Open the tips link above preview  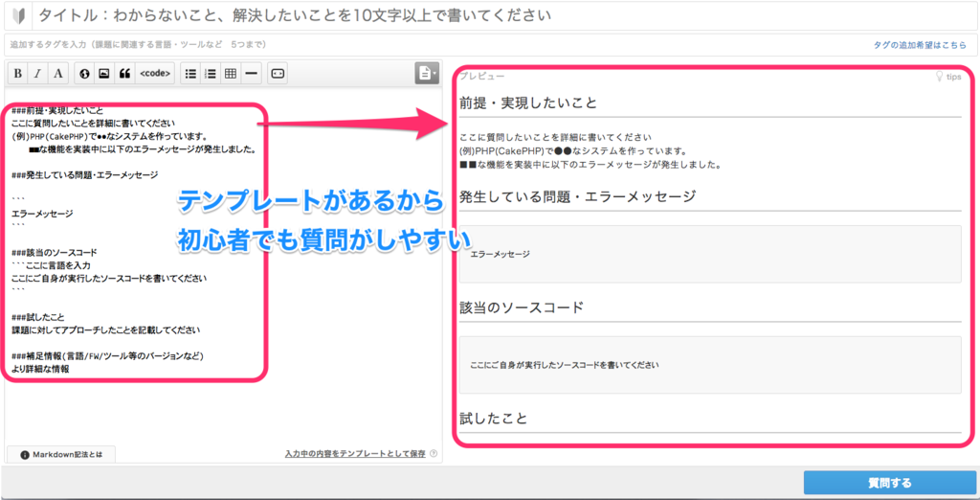948,77
